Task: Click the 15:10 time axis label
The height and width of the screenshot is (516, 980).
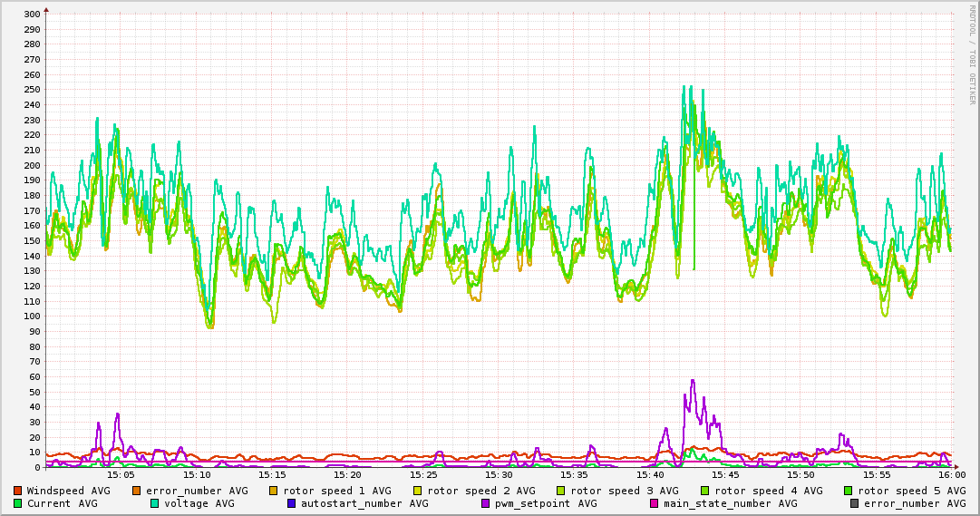Action: (x=196, y=475)
